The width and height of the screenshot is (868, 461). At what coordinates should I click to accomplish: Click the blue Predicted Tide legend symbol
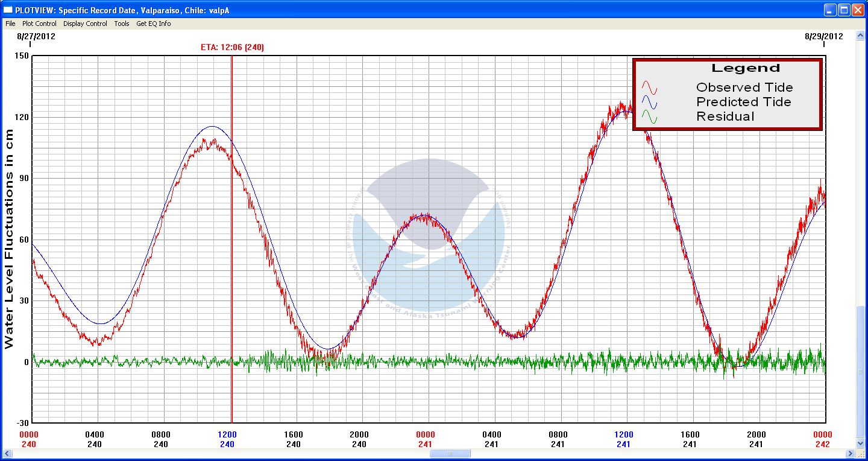click(x=649, y=102)
